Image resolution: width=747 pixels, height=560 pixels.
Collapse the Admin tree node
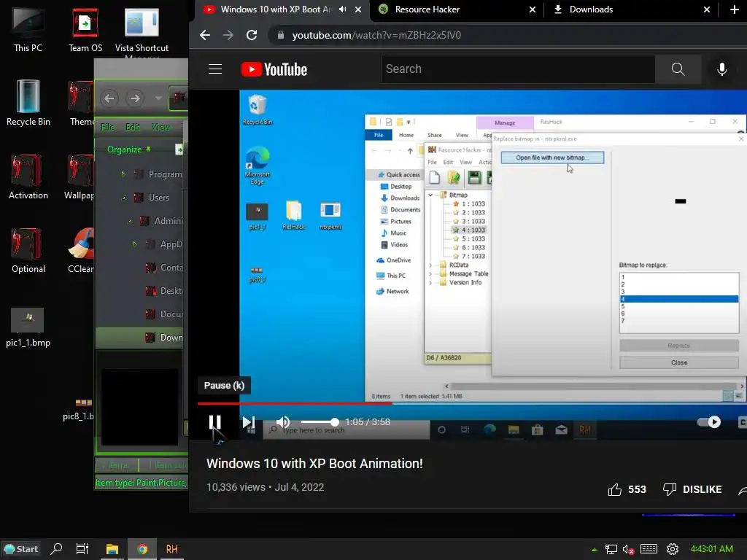pos(130,221)
